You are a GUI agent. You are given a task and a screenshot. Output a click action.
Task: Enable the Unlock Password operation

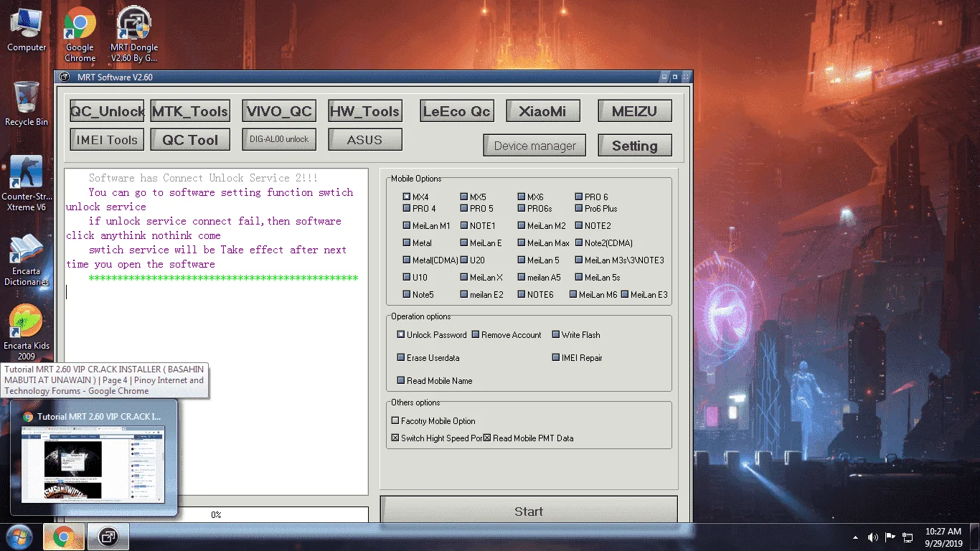pos(401,334)
